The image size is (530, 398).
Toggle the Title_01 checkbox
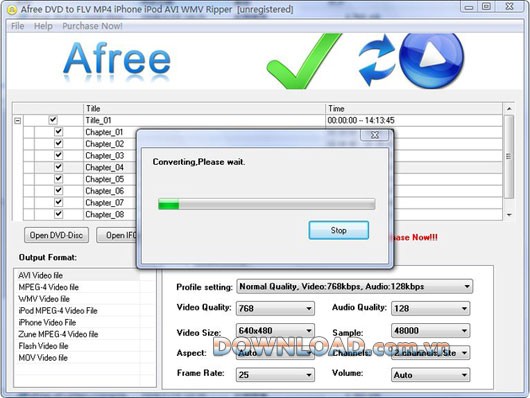tap(53, 120)
